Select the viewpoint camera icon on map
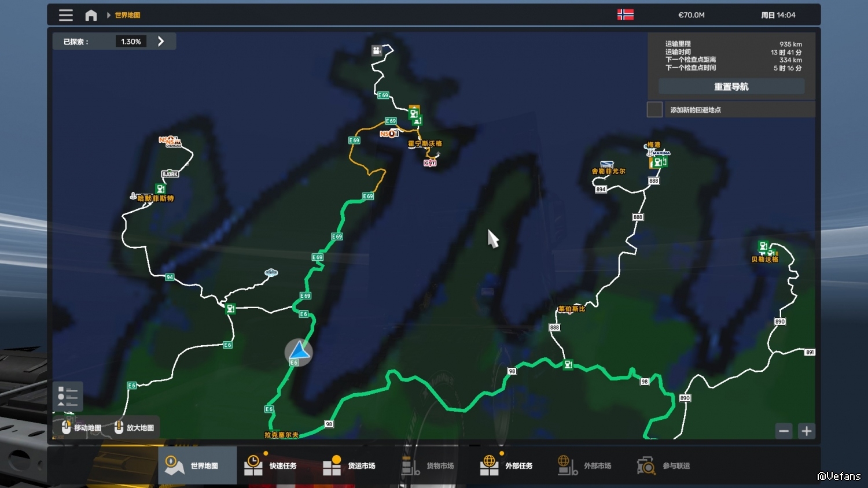This screenshot has height=488, width=868. click(377, 50)
